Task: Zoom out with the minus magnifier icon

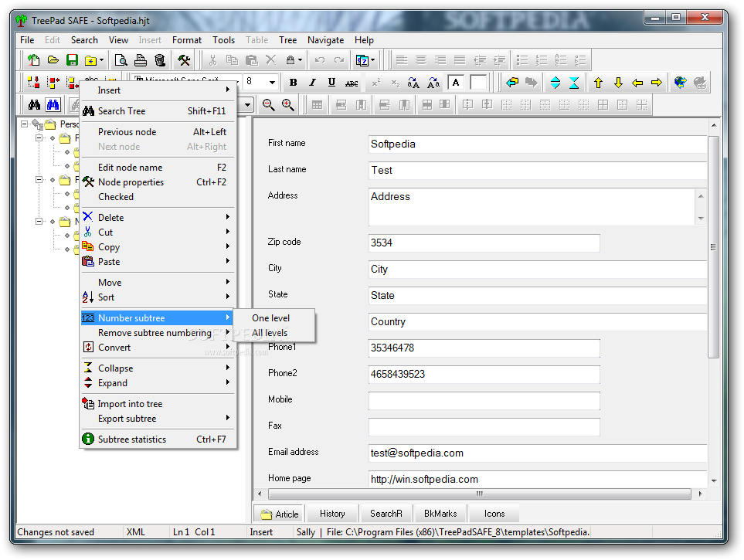Action: (x=269, y=105)
